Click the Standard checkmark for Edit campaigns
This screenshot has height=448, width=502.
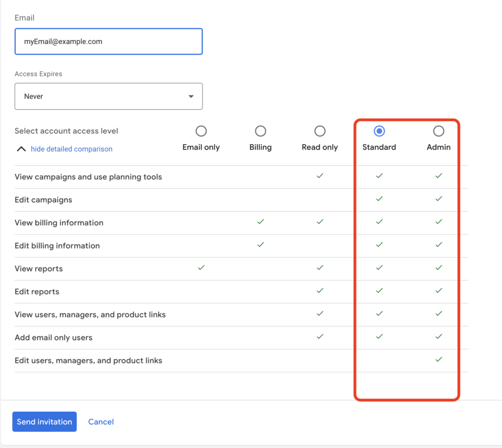tap(379, 199)
